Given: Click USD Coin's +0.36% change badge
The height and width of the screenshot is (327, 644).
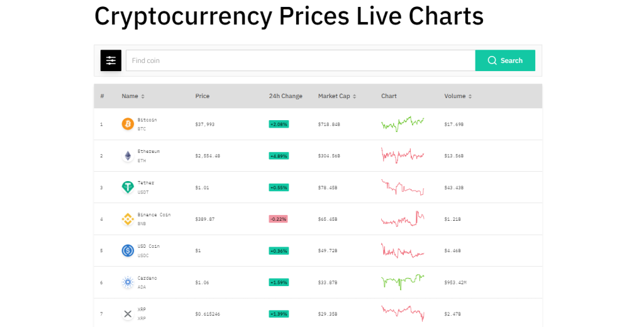Looking at the screenshot, I should tap(279, 250).
